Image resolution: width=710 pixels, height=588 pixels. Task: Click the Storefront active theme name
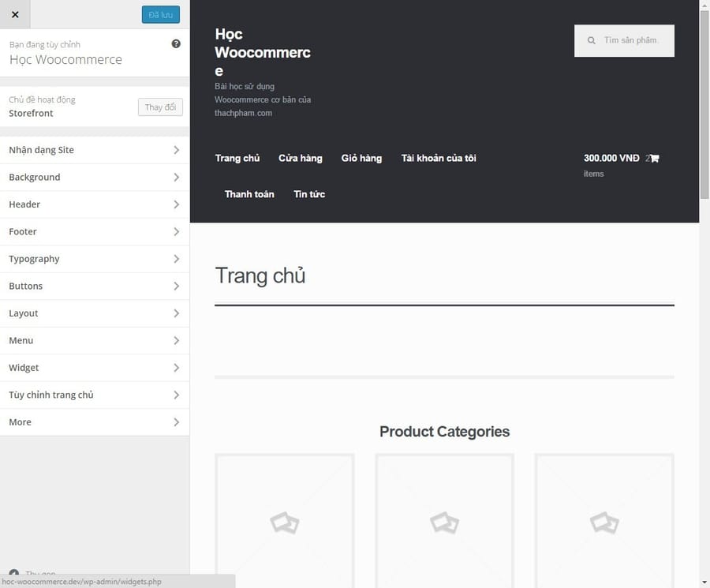click(x=31, y=113)
